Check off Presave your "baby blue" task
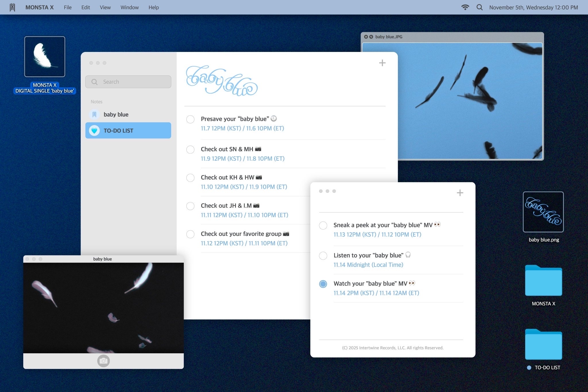588x392 pixels. 190,119
